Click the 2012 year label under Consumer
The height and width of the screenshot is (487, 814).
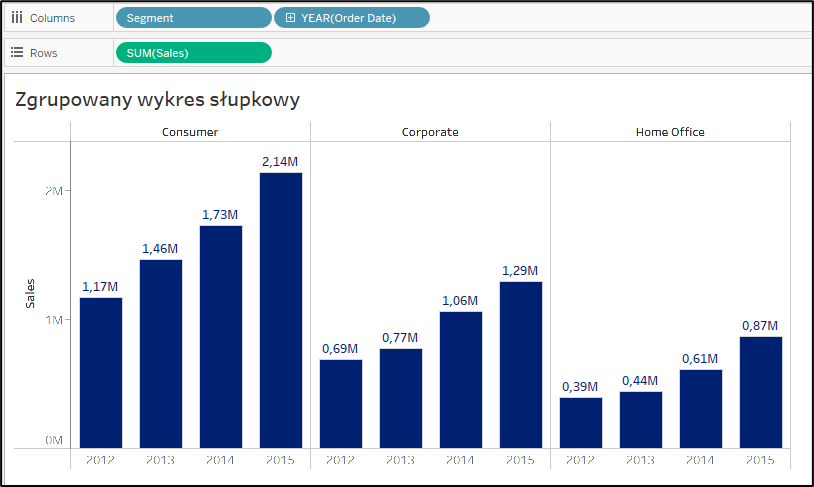click(100, 459)
